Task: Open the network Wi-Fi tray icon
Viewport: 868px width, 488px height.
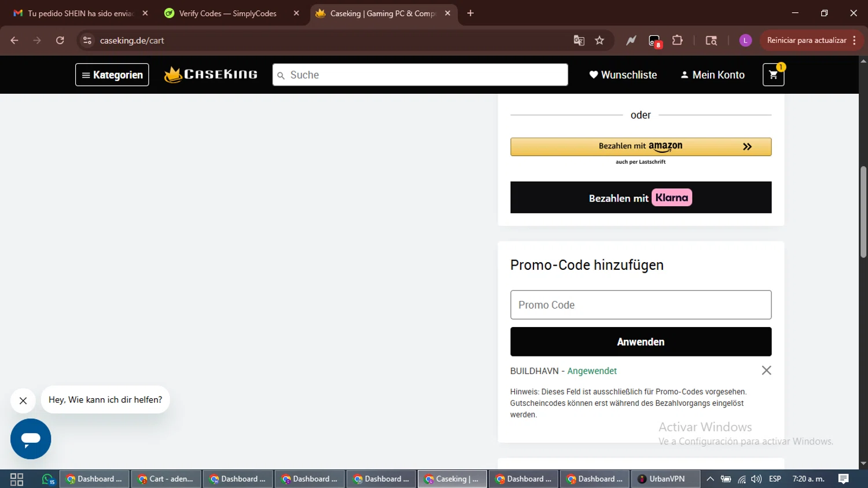Action: (x=741, y=479)
